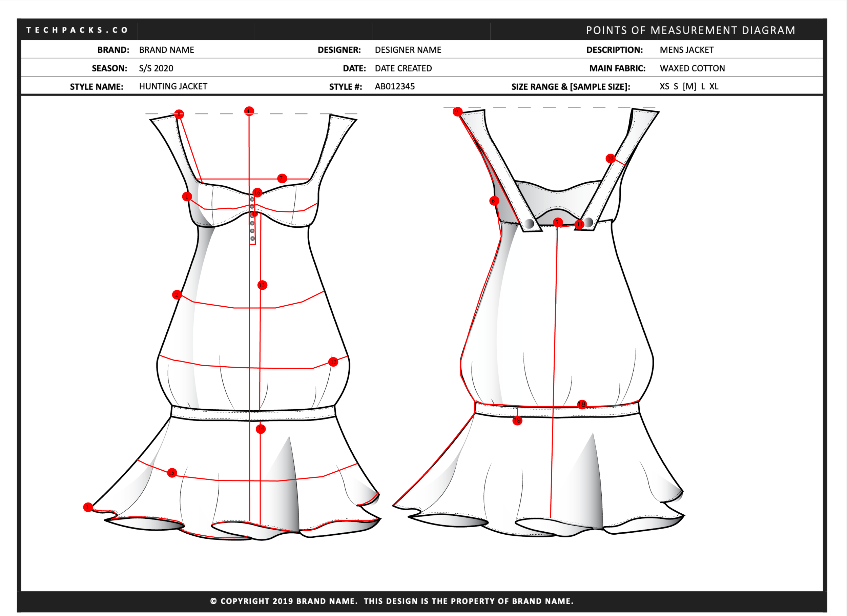
Task: Click the BRAND NAME field value
Action: click(166, 50)
